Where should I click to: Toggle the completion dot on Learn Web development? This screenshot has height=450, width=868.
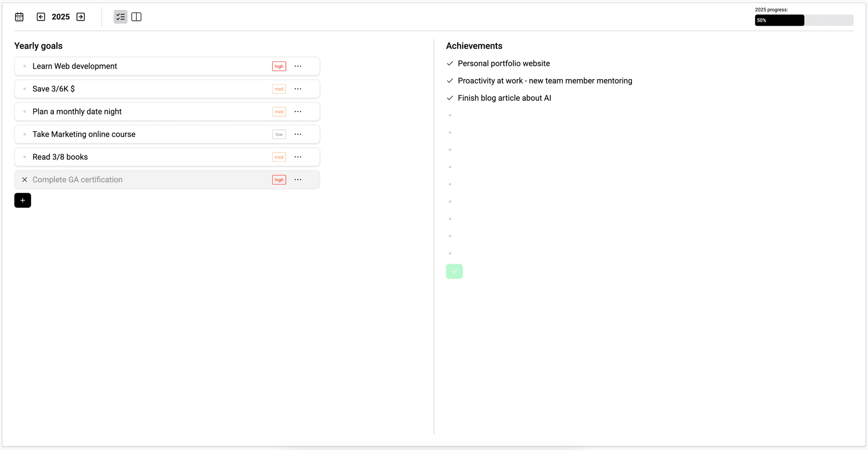click(x=25, y=66)
